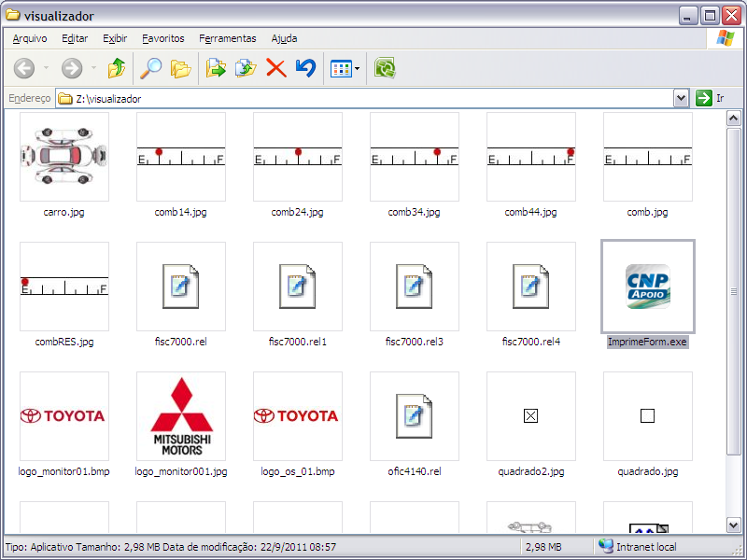Click the ImprimeForm.exe CNP Apoio icon
This screenshot has width=747, height=560.
[x=648, y=287]
